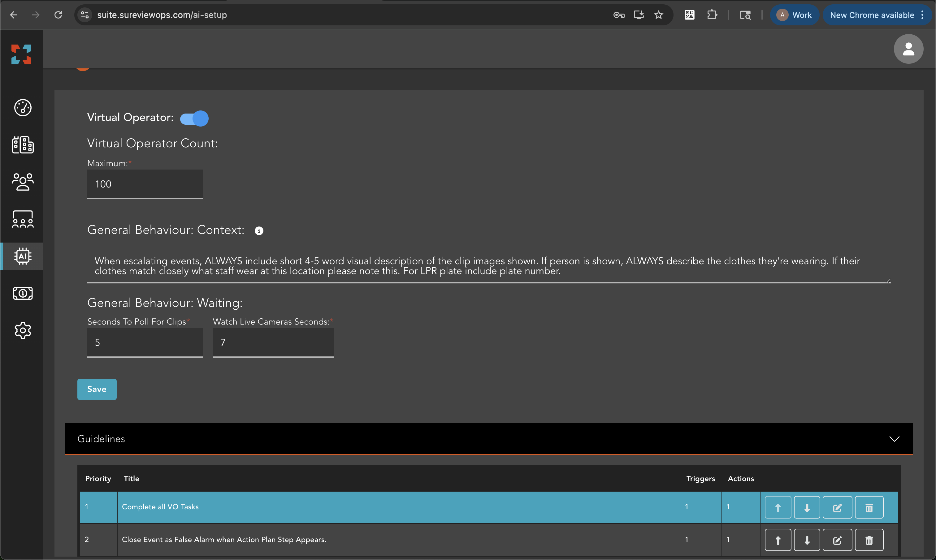Disable the Virtual Operator toggle

click(x=194, y=118)
